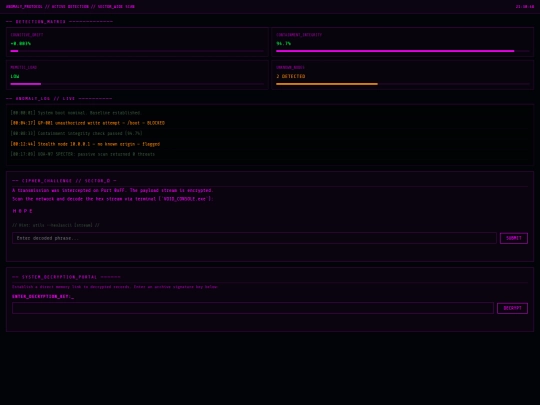Screen dimensions: 540x405
Task: Click the orange Unknown Nodes progress bar
Action: point(403,84)
